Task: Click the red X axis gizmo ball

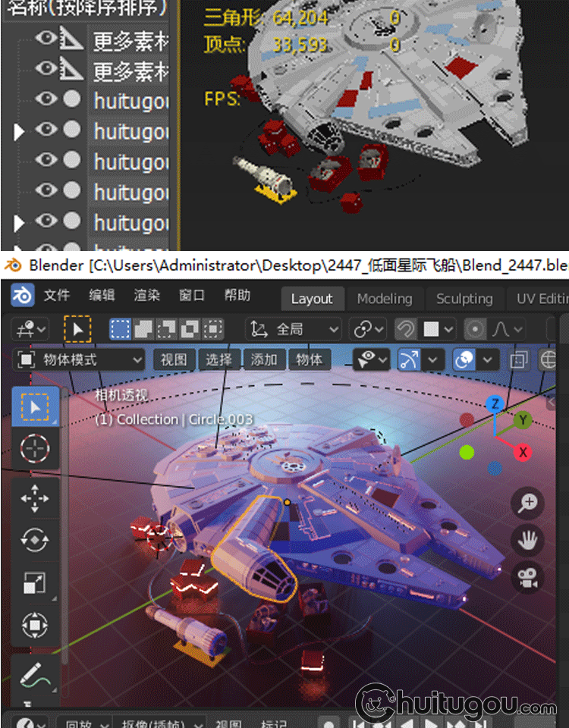Action: point(523,452)
